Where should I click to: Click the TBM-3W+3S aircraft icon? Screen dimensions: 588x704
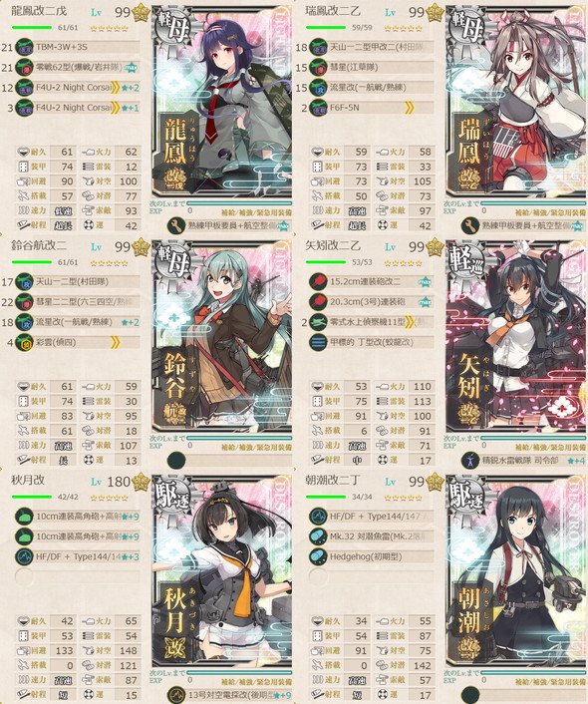click(x=25, y=47)
